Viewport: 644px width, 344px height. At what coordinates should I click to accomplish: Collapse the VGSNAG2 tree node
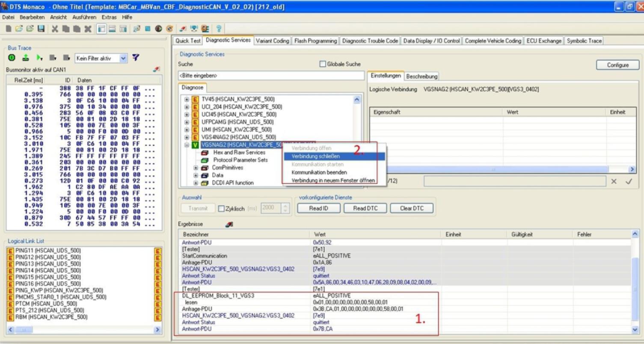pyautogui.click(x=187, y=145)
